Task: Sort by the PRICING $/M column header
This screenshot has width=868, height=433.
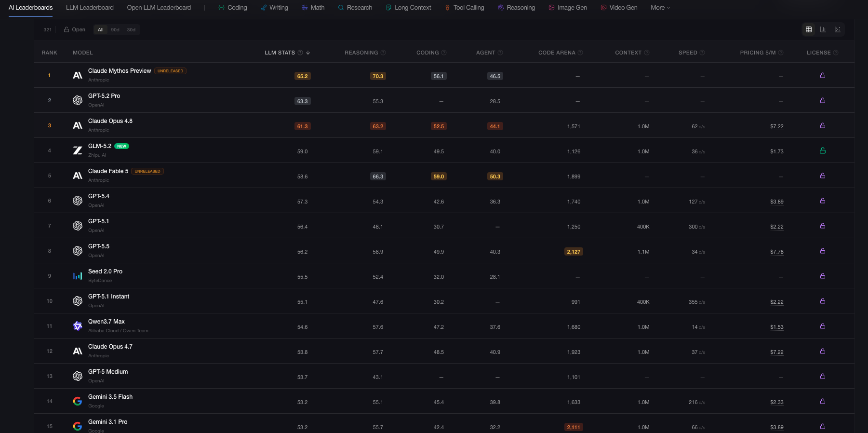Action: [758, 53]
